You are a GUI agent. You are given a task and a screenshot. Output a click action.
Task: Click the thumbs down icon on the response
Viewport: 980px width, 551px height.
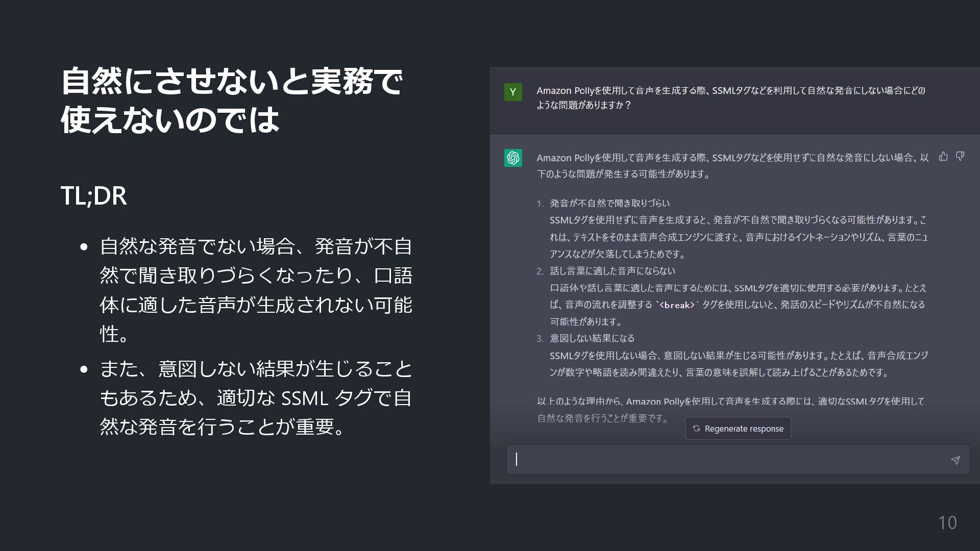[960, 157]
